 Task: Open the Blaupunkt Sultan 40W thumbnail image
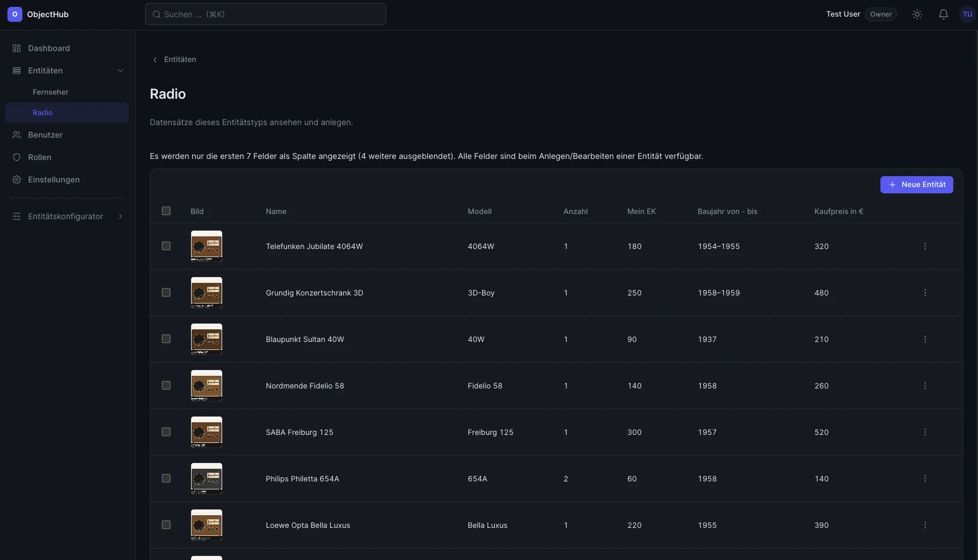click(207, 339)
